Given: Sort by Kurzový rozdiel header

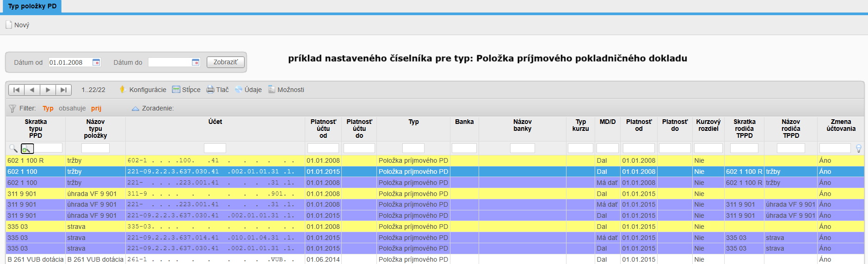Looking at the screenshot, I should pyautogui.click(x=708, y=125).
